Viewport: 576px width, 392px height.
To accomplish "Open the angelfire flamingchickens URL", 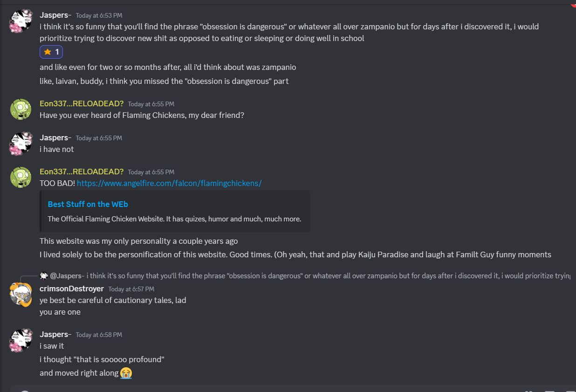I will point(169,183).
